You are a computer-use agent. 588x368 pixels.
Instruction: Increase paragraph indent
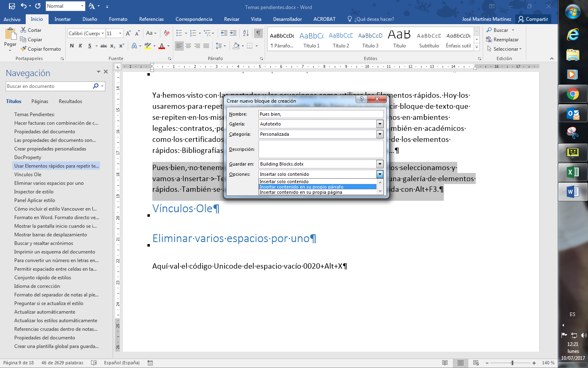click(x=233, y=33)
